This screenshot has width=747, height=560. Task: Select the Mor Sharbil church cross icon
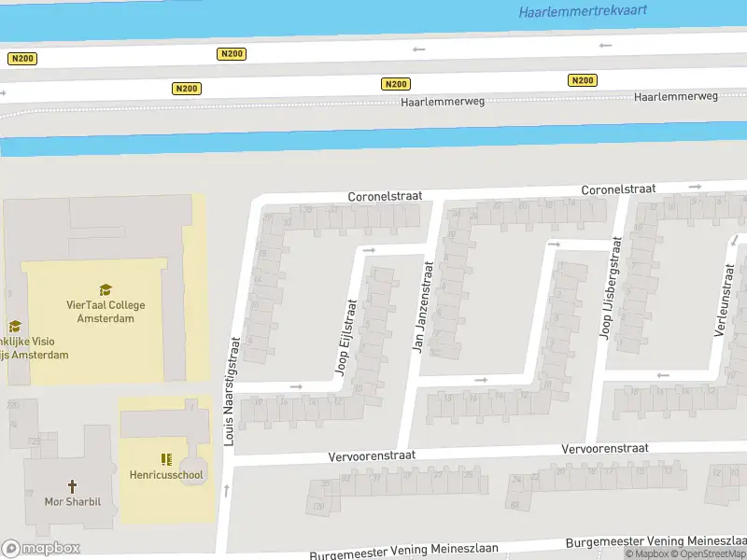[x=72, y=485]
